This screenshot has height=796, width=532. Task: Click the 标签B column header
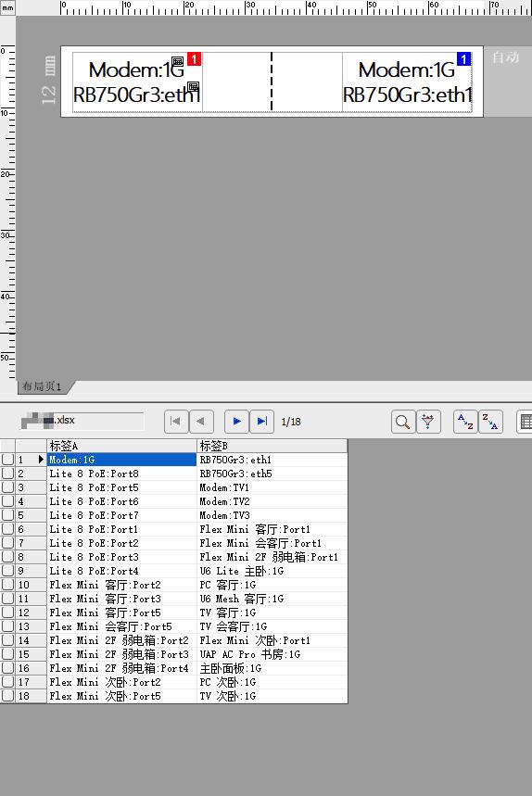pyautogui.click(x=272, y=446)
